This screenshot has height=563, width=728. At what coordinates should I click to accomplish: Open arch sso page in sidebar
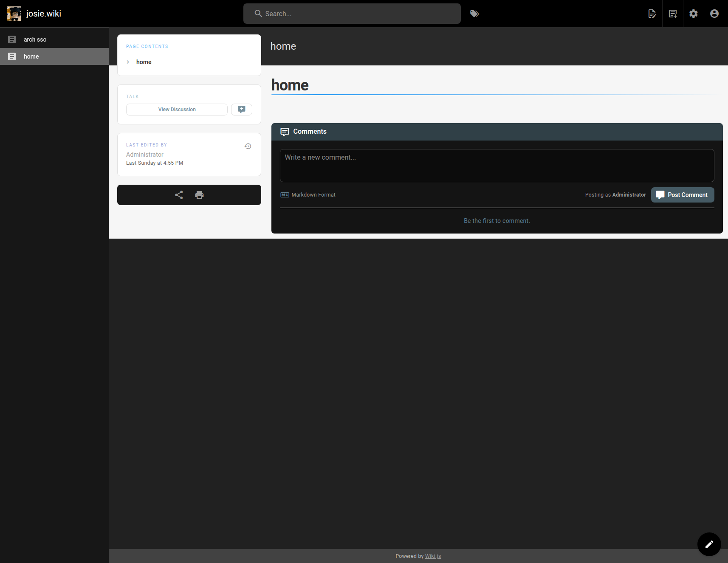coord(35,39)
